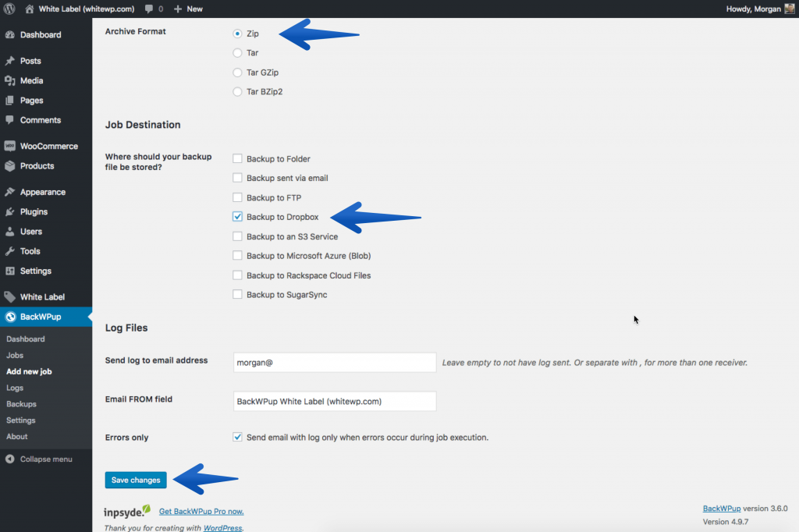
Task: Select Tar archive format
Action: click(237, 53)
